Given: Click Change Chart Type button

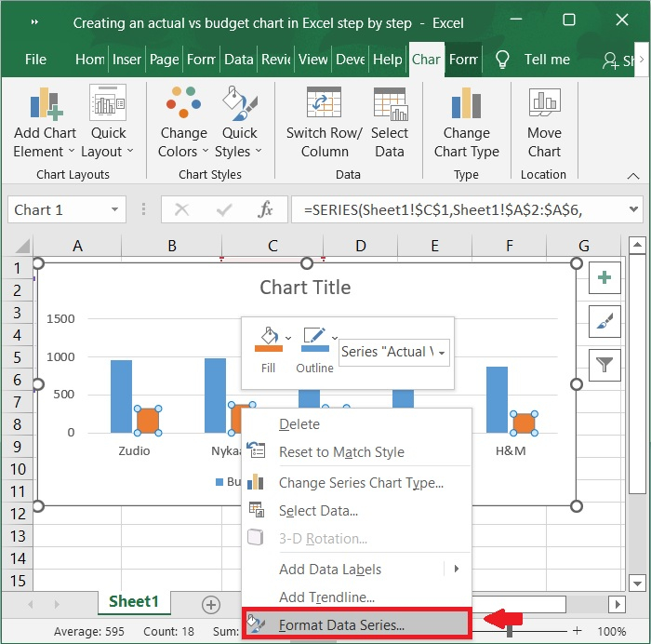Looking at the screenshot, I should point(466,122).
